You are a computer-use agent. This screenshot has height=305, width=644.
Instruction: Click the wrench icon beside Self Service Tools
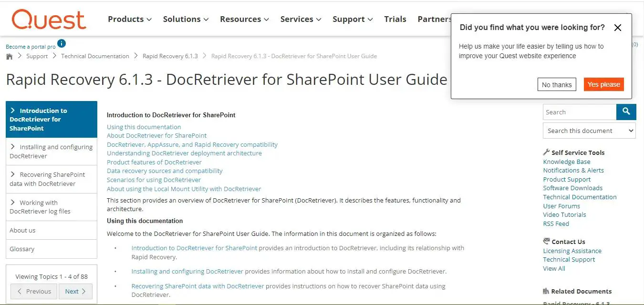546,152
